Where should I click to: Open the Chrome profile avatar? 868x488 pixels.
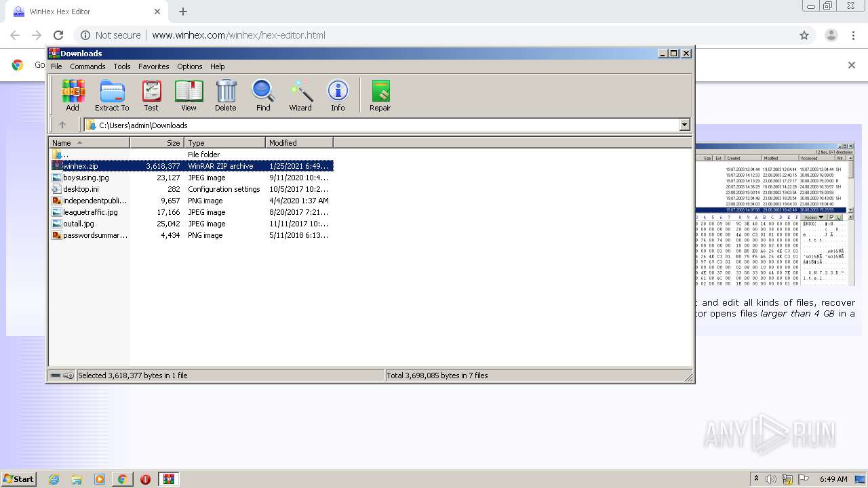tap(831, 35)
